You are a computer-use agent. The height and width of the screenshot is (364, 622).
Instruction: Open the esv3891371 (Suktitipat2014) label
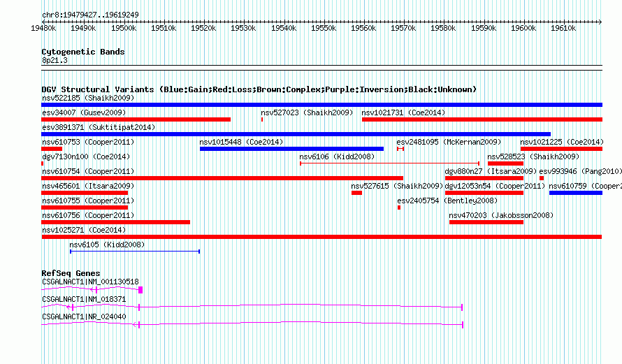[x=99, y=127]
